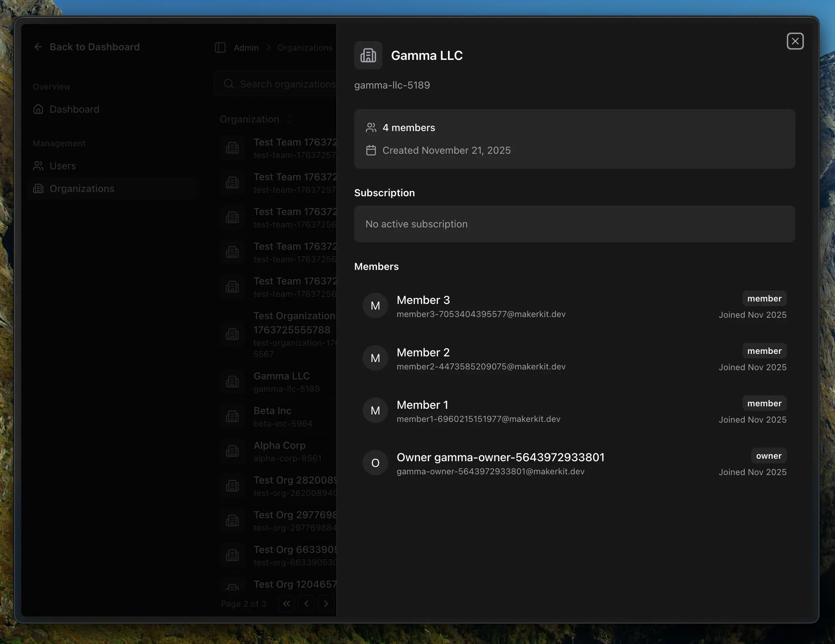Close the Gamma LLC details panel
Screen dimensions: 835x644
coord(795,41)
